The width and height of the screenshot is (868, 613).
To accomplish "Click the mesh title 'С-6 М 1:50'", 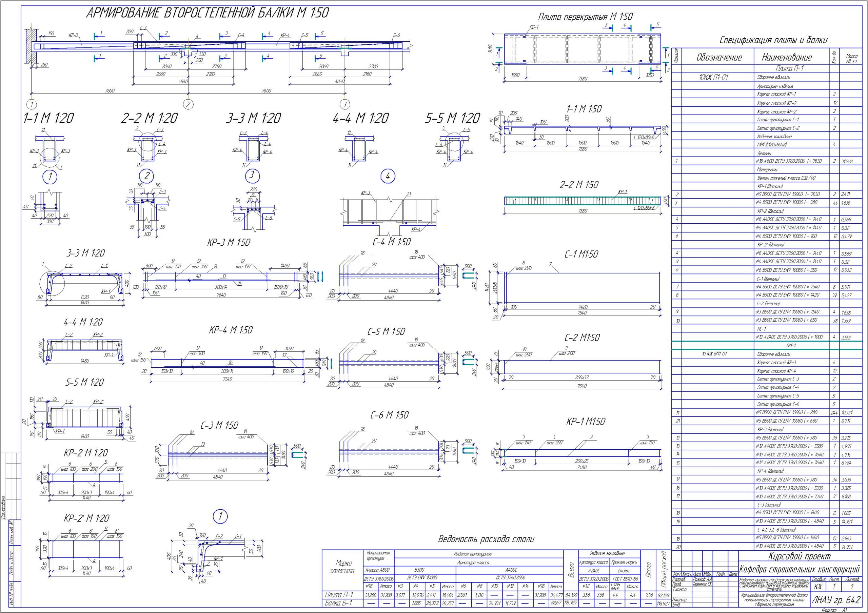I will click(389, 415).
